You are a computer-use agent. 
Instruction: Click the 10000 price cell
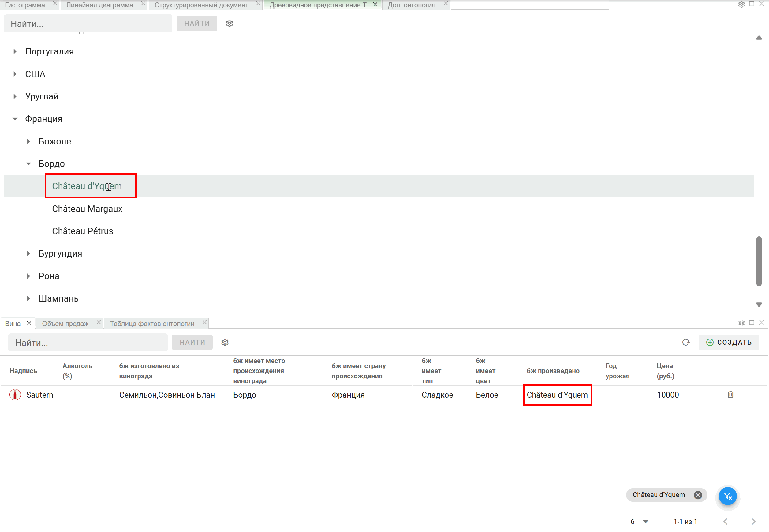[668, 395]
